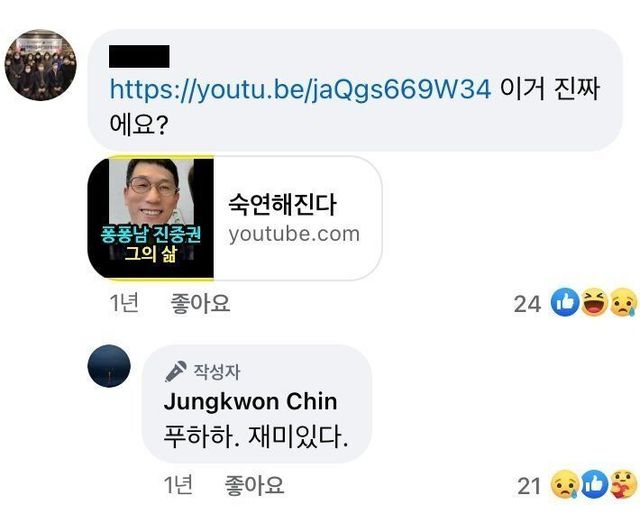
Task: View the 24 reactions count
Action: pos(527,305)
